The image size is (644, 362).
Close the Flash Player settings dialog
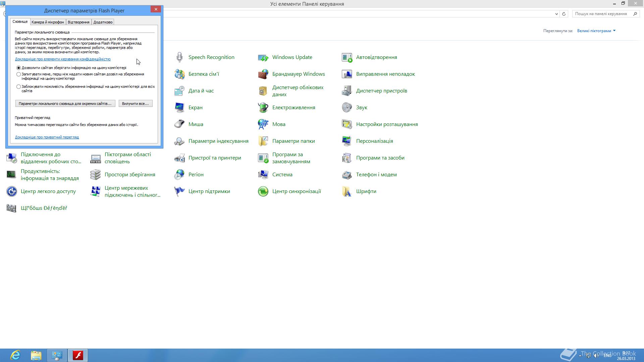[156, 9]
